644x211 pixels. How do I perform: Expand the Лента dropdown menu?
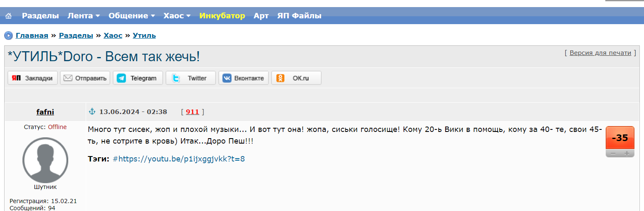coord(84,16)
